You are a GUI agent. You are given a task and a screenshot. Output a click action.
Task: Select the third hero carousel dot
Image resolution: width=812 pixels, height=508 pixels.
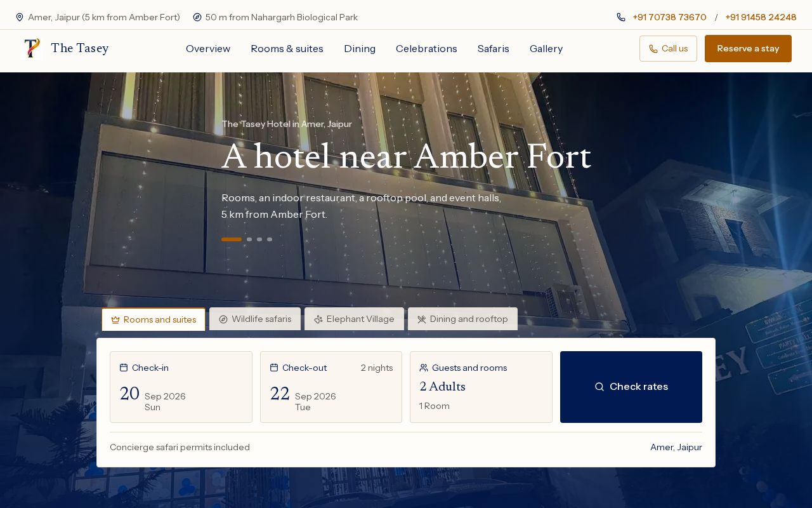click(259, 239)
